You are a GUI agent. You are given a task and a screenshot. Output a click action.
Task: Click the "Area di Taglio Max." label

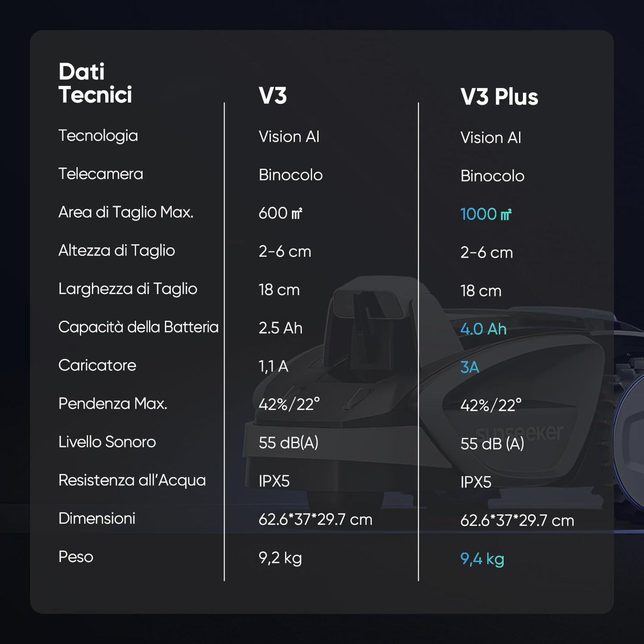point(126,212)
